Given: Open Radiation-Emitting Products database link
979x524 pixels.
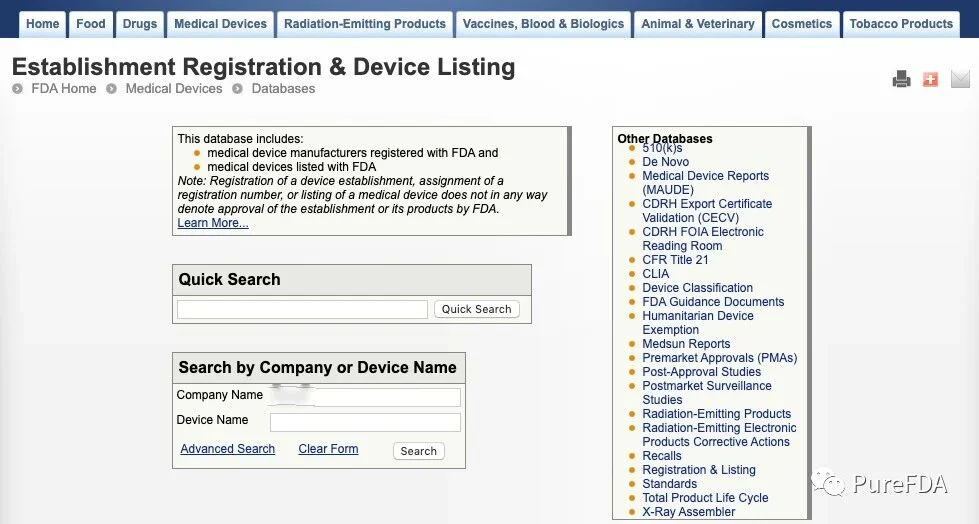Looking at the screenshot, I should pos(716,413).
